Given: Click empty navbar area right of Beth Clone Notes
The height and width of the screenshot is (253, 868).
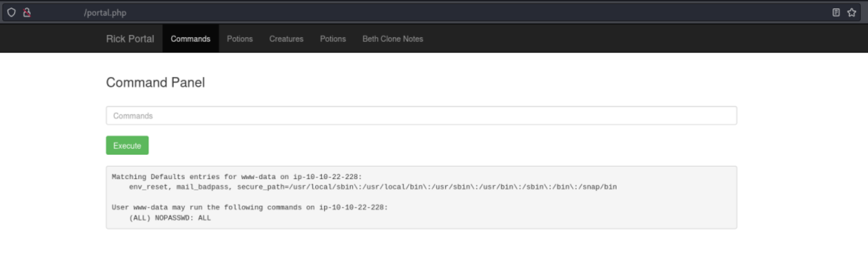Looking at the screenshot, I should (x=590, y=39).
